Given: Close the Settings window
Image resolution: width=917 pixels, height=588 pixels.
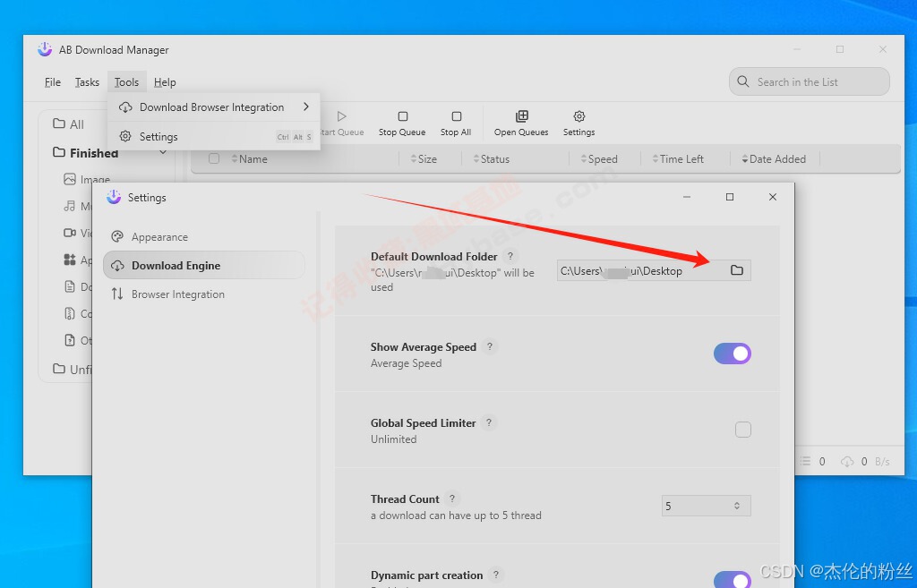Looking at the screenshot, I should coord(773,197).
